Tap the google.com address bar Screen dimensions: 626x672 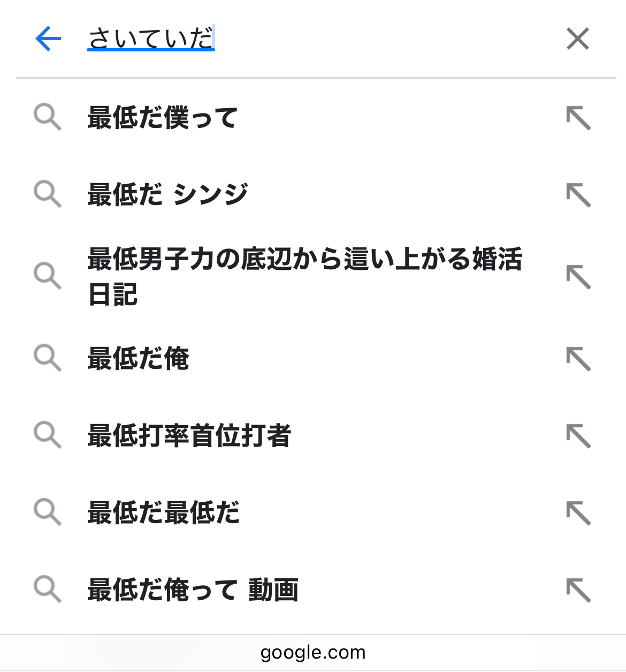point(313,652)
